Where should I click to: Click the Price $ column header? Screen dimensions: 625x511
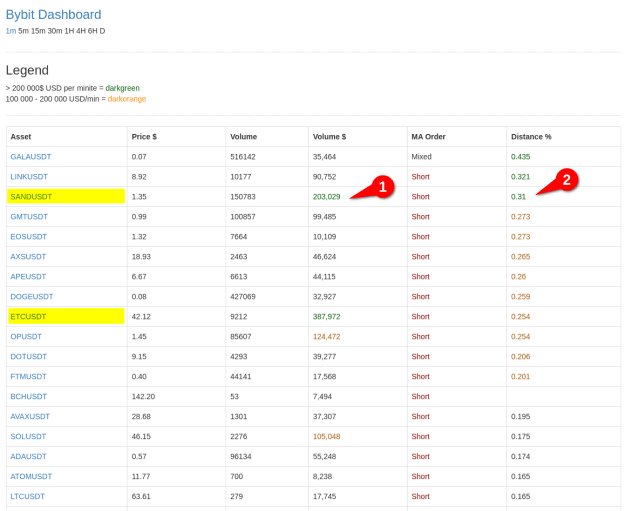144,137
